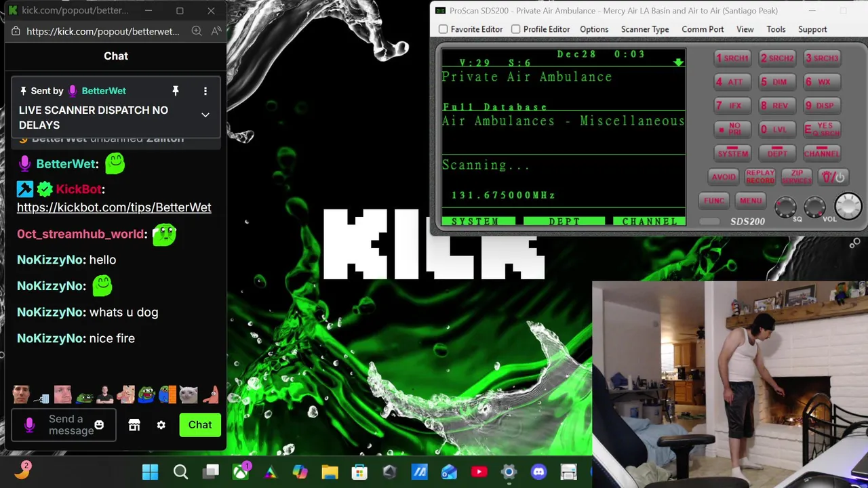Expand the pinned message chevron
This screenshot has height=488, width=868.
(x=205, y=115)
